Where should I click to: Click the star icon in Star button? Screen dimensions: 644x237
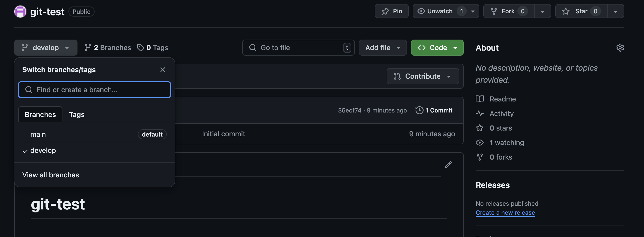(566, 11)
